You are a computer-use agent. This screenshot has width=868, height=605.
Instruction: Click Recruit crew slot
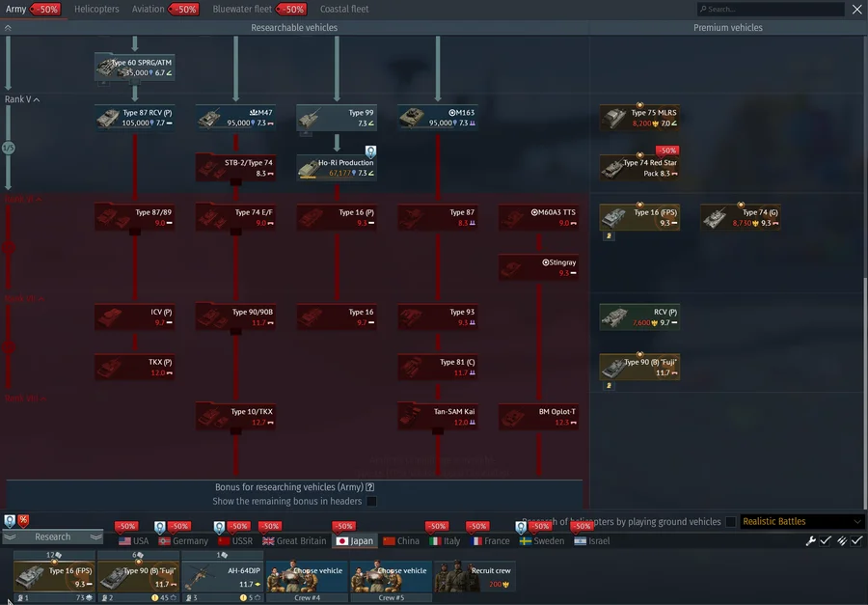[474, 577]
